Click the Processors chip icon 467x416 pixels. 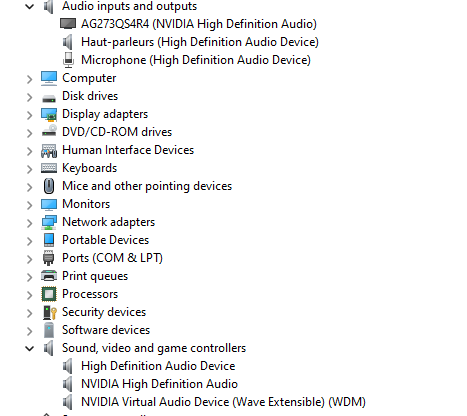(49, 294)
